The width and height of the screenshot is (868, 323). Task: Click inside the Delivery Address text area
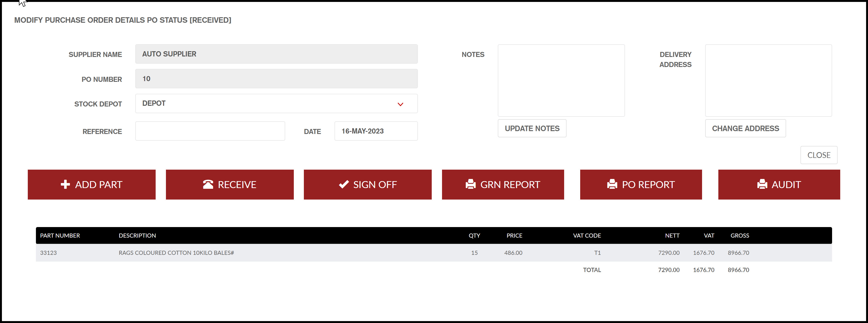click(x=769, y=80)
